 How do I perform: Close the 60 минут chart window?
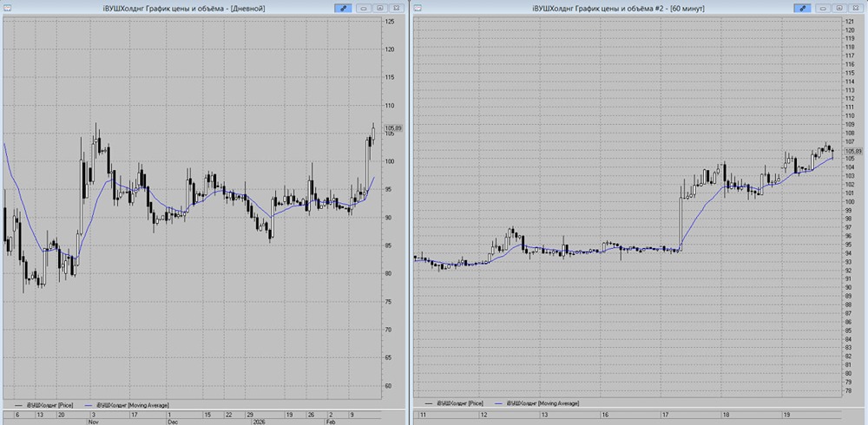pyautogui.click(x=856, y=8)
